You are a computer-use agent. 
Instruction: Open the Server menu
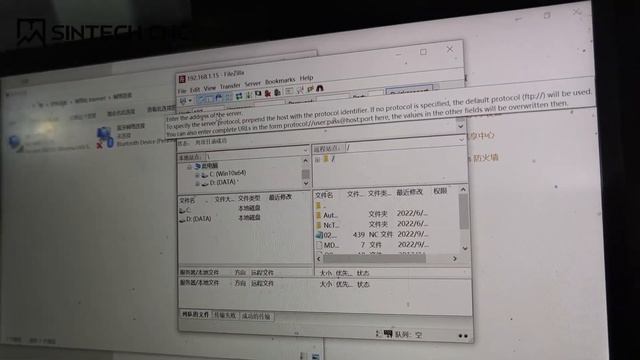click(x=253, y=84)
